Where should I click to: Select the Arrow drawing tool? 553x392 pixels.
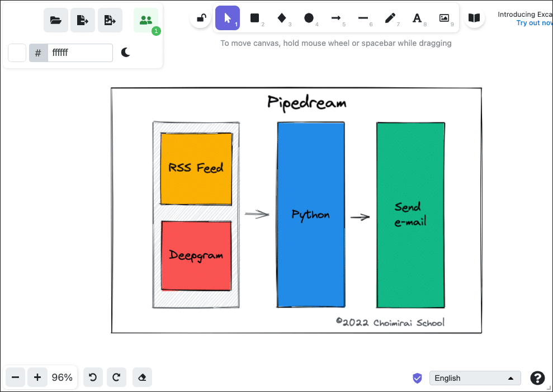click(336, 18)
